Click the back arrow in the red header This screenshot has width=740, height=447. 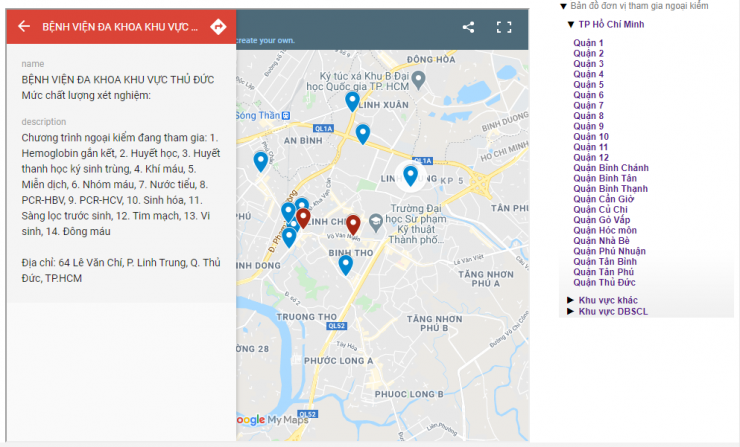point(24,27)
